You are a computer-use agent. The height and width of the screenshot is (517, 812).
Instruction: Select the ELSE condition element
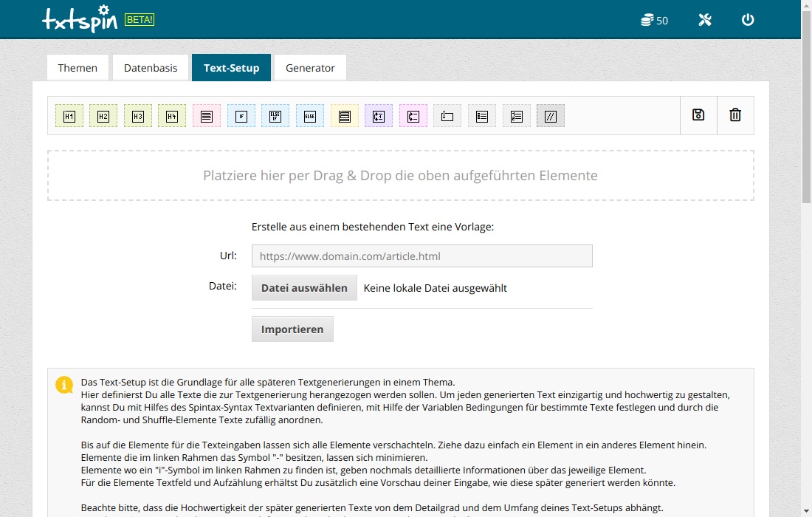[310, 116]
